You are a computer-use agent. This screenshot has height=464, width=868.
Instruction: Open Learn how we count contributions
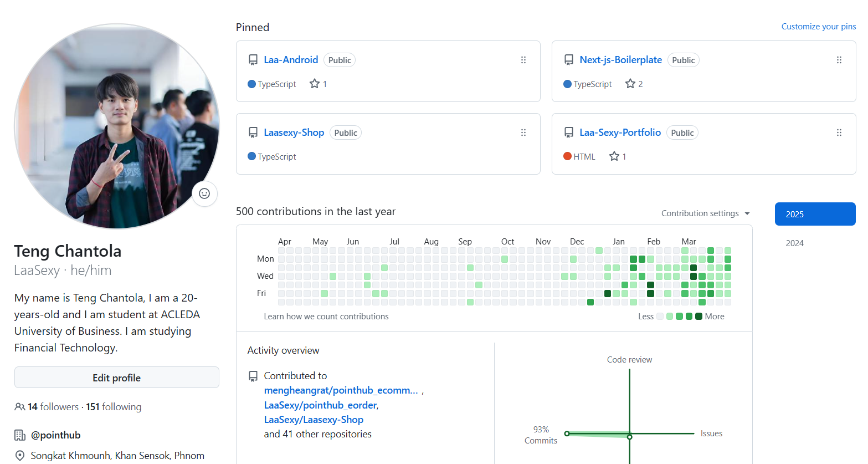(x=326, y=316)
